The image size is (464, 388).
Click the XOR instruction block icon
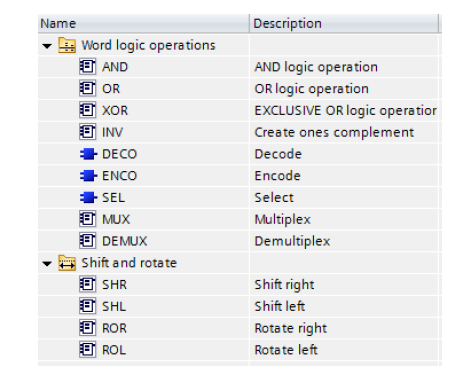click(x=88, y=110)
